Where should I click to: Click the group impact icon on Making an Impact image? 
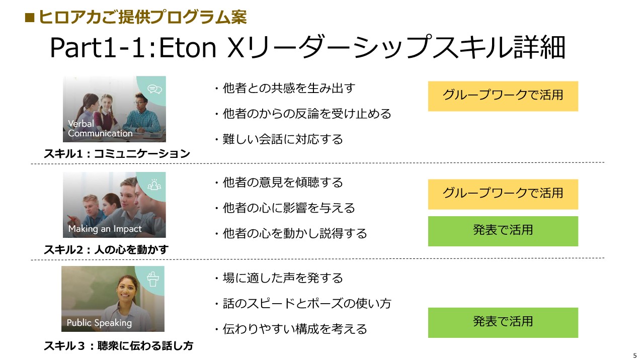pos(154,185)
